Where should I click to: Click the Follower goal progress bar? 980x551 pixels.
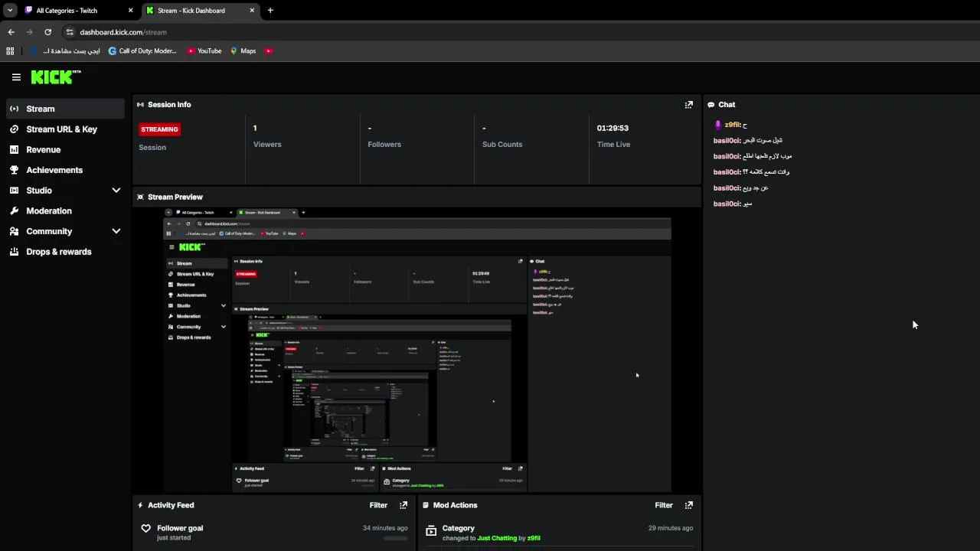pos(395,539)
